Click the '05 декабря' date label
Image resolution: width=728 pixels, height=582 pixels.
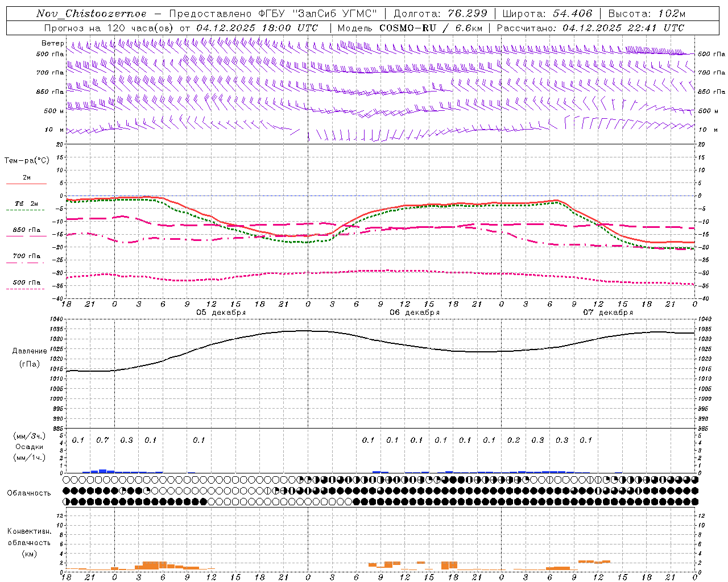tap(221, 313)
